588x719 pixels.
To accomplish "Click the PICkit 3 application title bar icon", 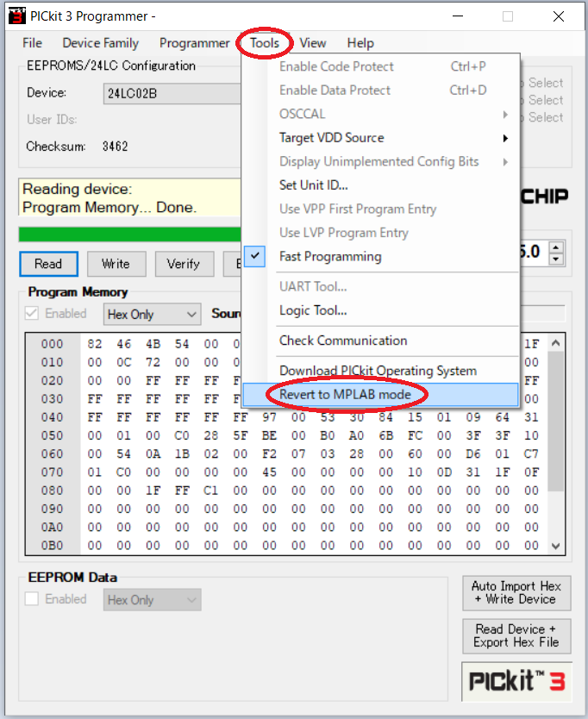I will coord(16,16).
